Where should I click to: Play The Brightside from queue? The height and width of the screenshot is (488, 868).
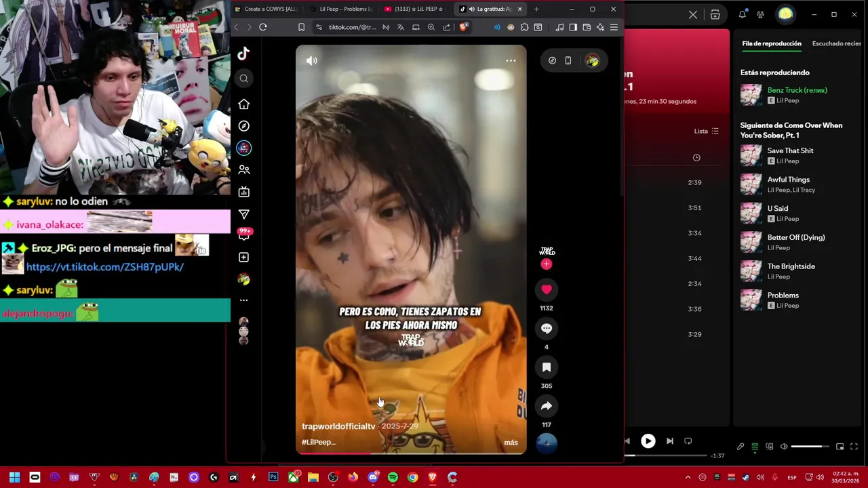pyautogui.click(x=798, y=271)
